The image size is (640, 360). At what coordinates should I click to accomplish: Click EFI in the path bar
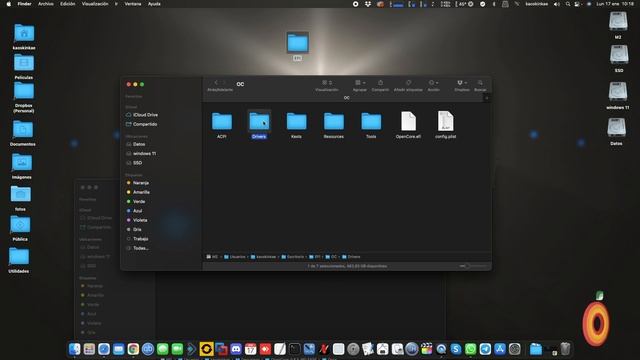[x=315, y=257]
